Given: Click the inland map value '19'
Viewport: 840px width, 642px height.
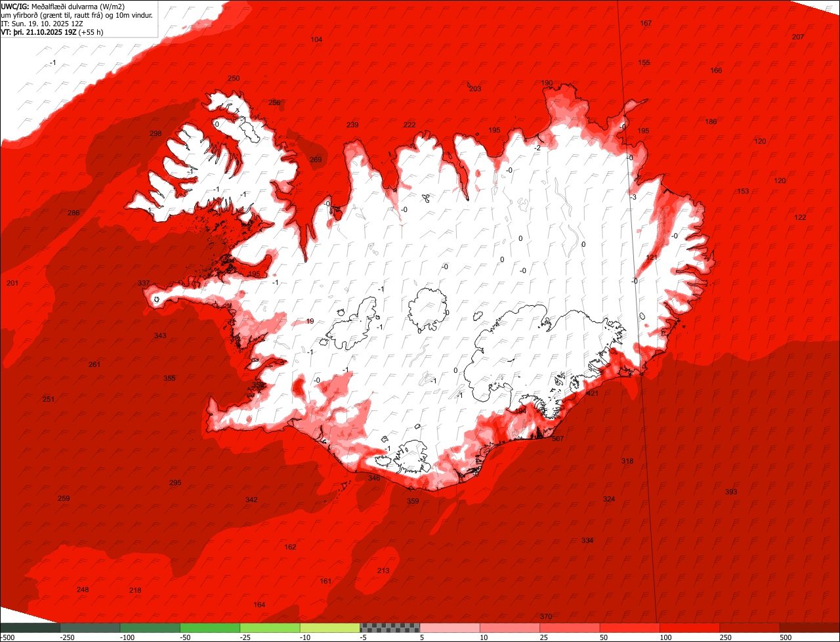Looking at the screenshot, I should (x=310, y=321).
